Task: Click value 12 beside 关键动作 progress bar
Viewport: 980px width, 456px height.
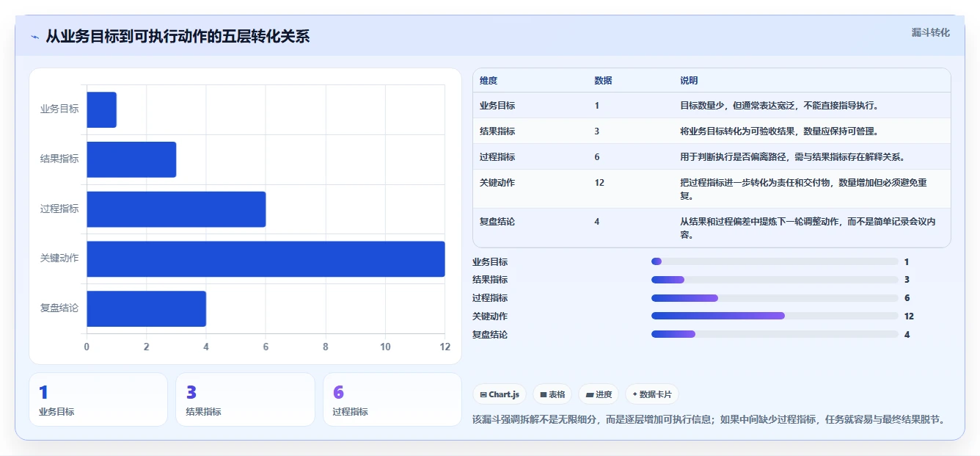Action: point(909,316)
